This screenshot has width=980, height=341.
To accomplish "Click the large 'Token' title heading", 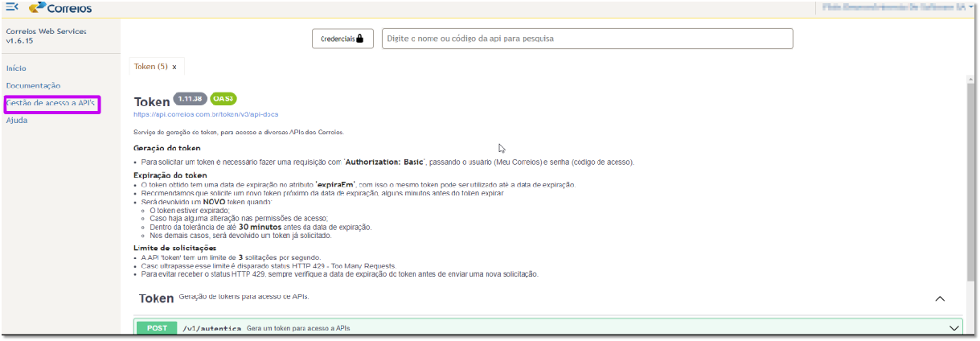I will tap(152, 102).
